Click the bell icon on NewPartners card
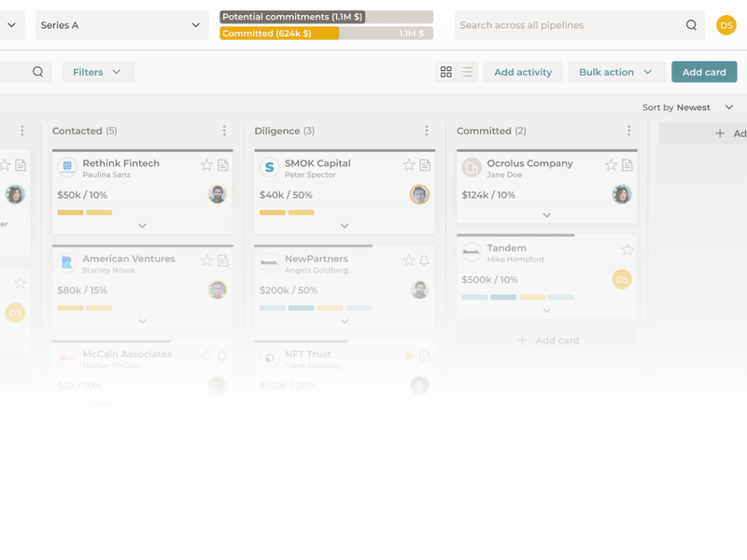This screenshot has width=747, height=560. 423,261
